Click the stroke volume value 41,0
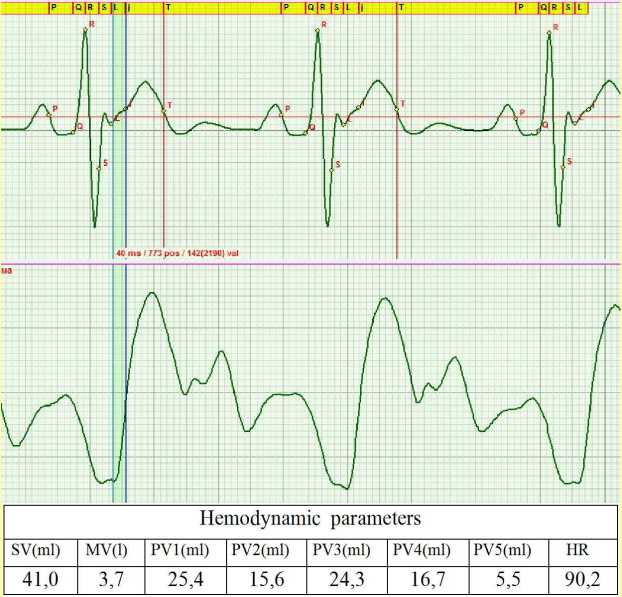Image resolution: width=622 pixels, height=597 pixels. click(40, 580)
